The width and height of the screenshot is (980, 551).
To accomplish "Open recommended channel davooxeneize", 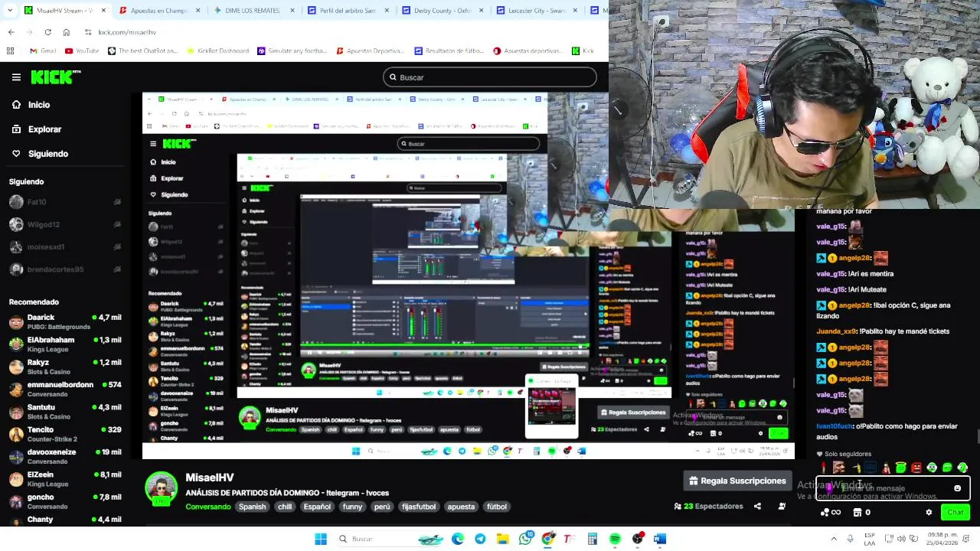I will coord(65,456).
